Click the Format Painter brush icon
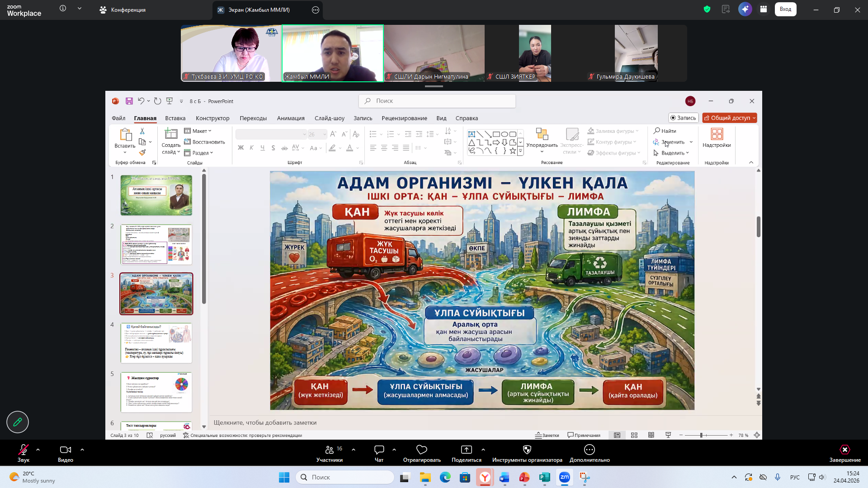868x488 pixels. (142, 153)
